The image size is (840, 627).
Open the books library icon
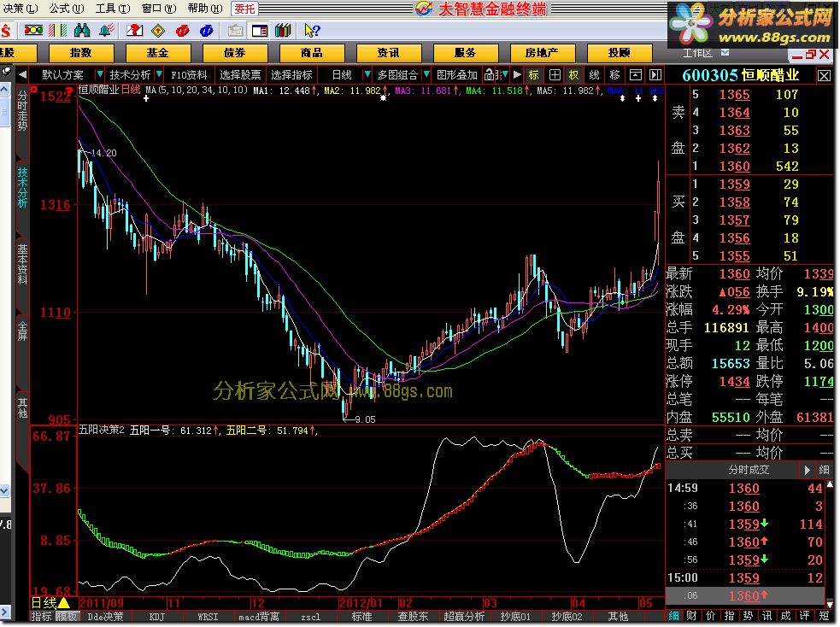tap(282, 31)
